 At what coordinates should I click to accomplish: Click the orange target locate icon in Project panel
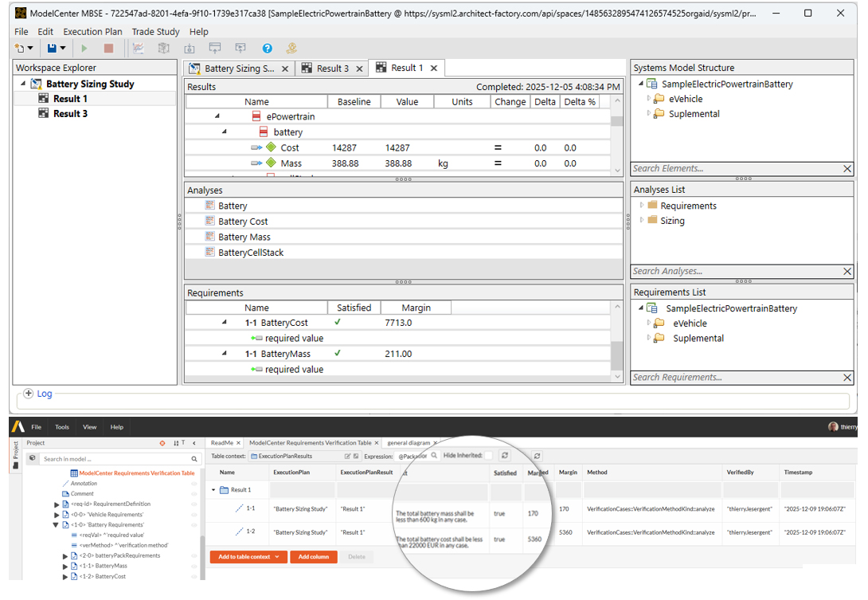pyautogui.click(x=162, y=443)
